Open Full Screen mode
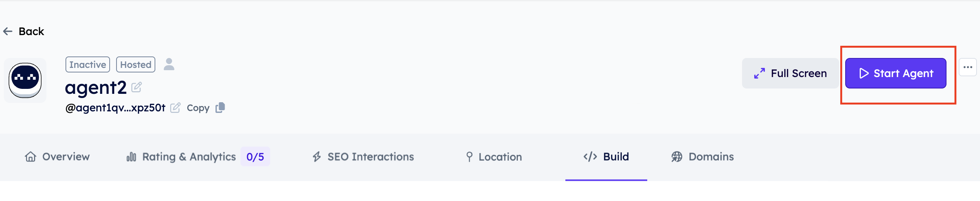The width and height of the screenshot is (980, 201). tap(790, 73)
